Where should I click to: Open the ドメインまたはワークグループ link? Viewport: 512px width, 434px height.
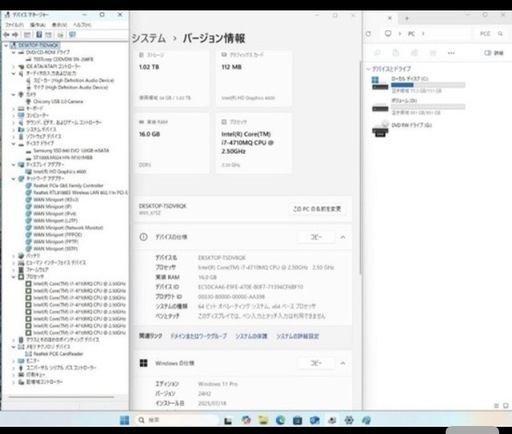[x=198, y=336]
